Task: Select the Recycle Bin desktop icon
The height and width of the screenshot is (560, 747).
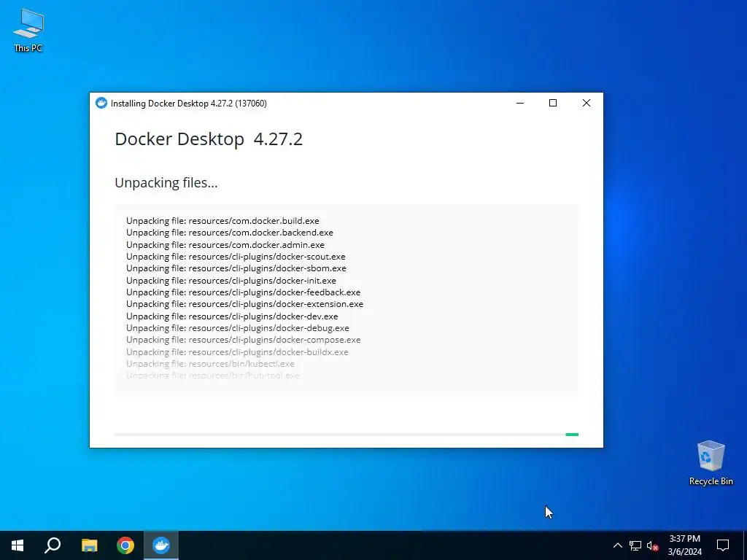Action: point(711,463)
